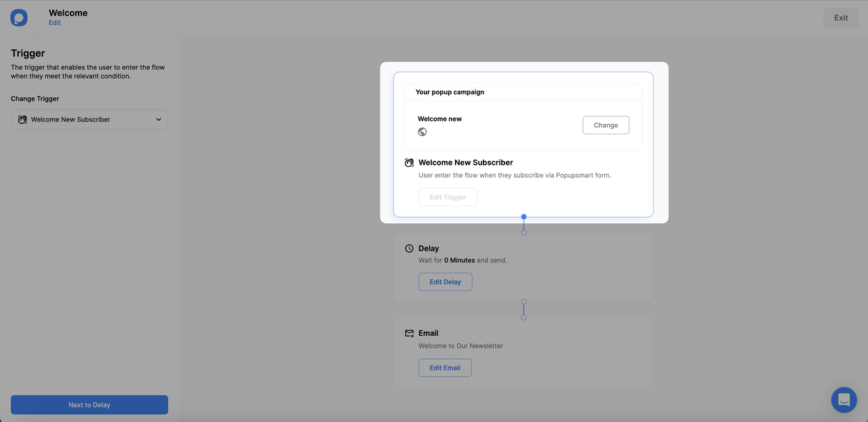Click the Popupsmart logo icon
The height and width of the screenshot is (422, 868).
(19, 18)
